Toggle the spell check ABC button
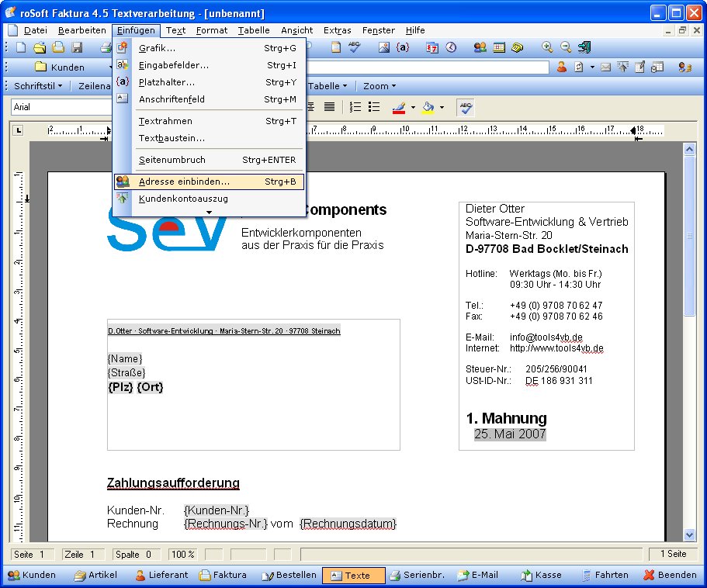This screenshot has width=707, height=588. (466, 106)
